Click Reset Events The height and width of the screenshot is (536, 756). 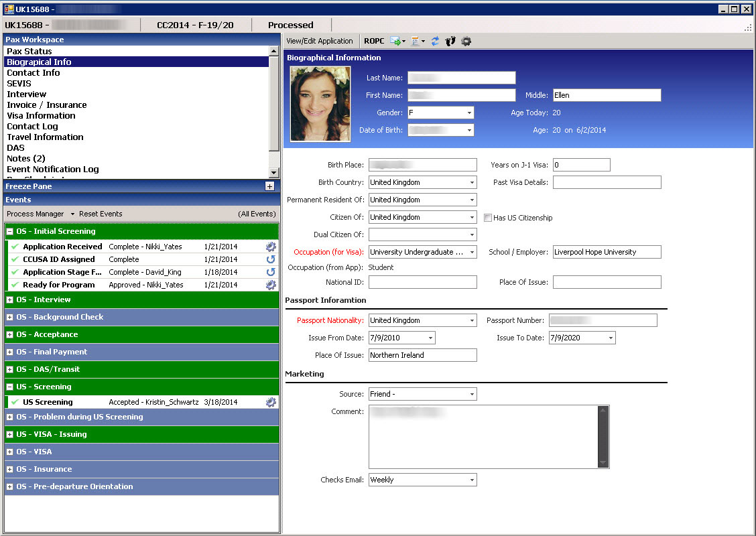[101, 214]
